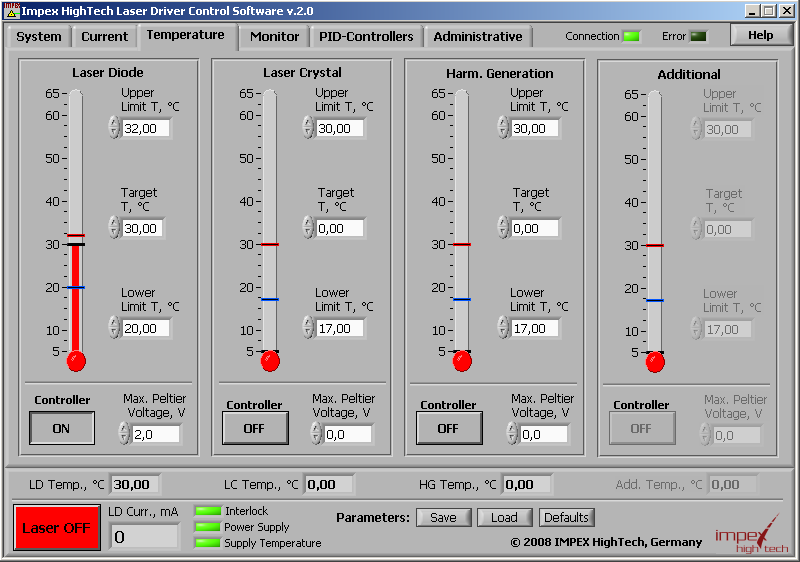
Task: Click the Laser Crystal Lower Limit stepper arrows
Action: click(308, 327)
